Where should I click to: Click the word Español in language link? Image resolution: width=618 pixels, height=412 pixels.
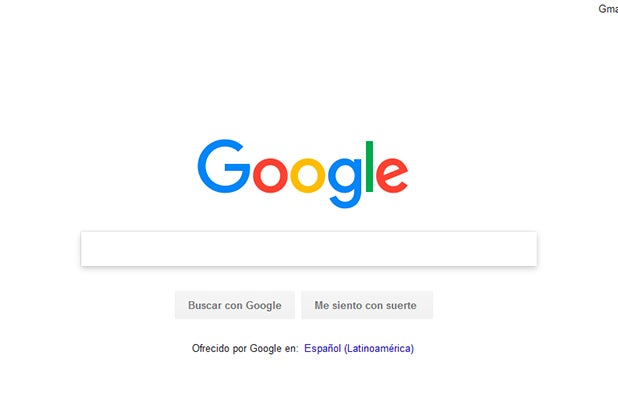(322, 349)
